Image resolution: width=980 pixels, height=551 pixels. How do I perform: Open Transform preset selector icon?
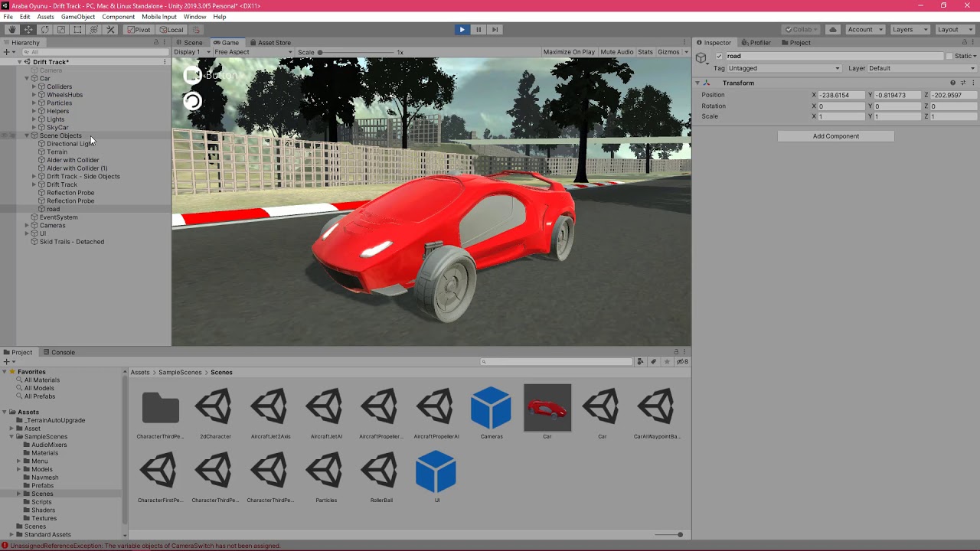coord(963,83)
